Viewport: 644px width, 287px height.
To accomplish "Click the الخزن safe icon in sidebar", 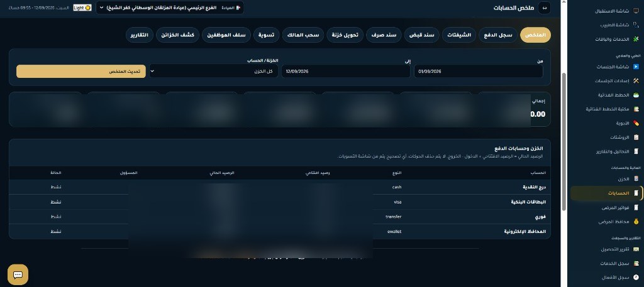I will click(x=636, y=179).
